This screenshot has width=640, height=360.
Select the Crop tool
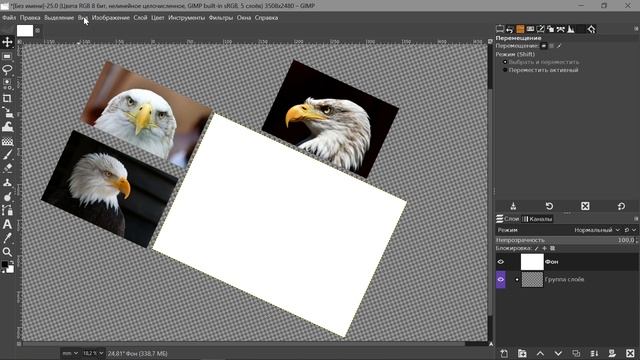coord(7,98)
